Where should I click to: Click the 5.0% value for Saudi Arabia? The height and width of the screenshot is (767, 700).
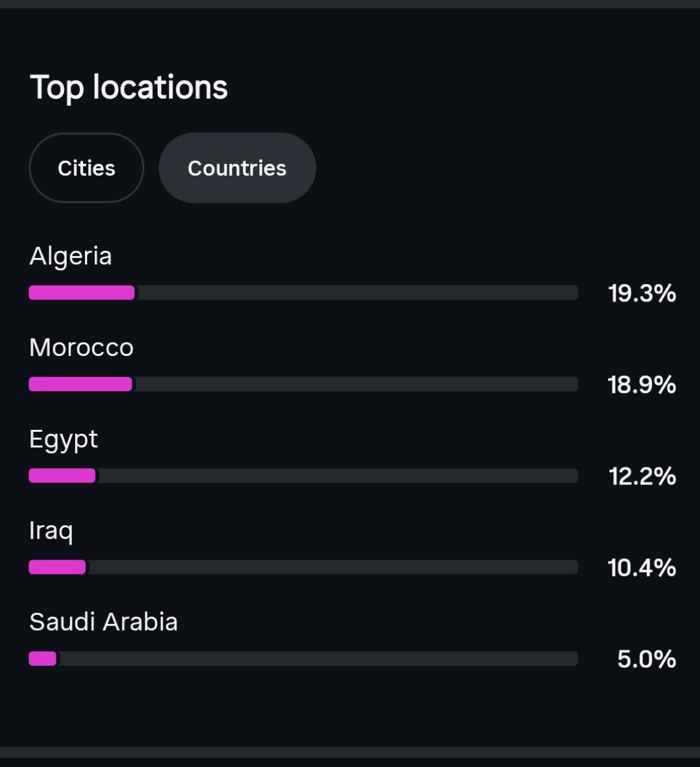647,659
